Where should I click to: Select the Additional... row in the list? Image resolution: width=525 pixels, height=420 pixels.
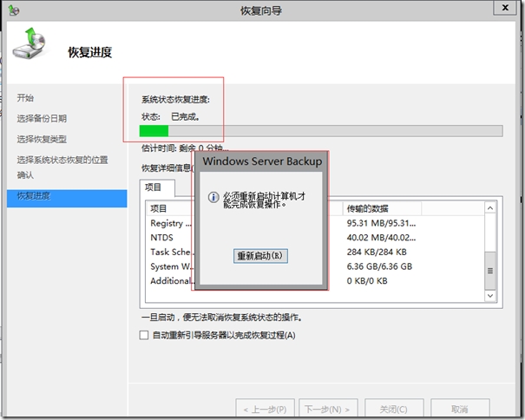point(173,280)
